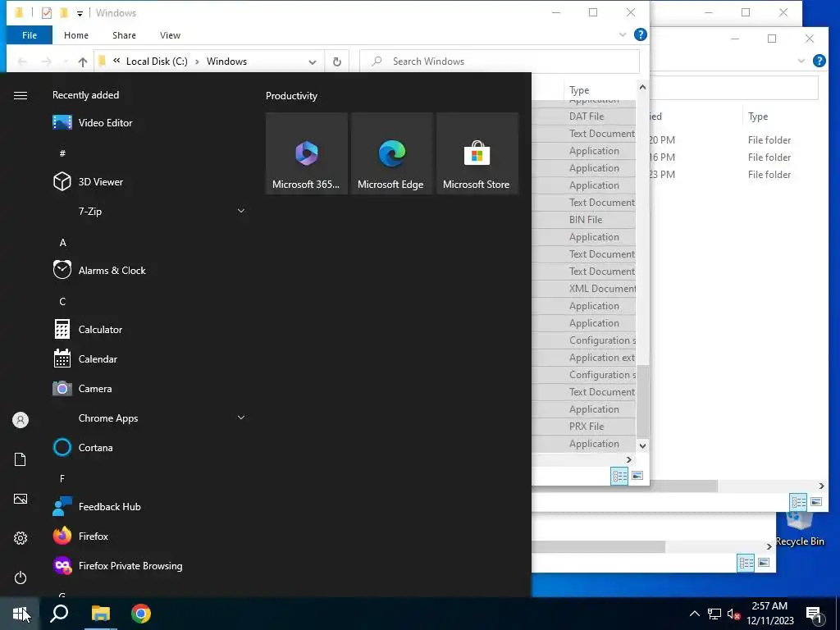This screenshot has width=840, height=630.
Task: Open the View ribbon tab
Action: tap(170, 35)
